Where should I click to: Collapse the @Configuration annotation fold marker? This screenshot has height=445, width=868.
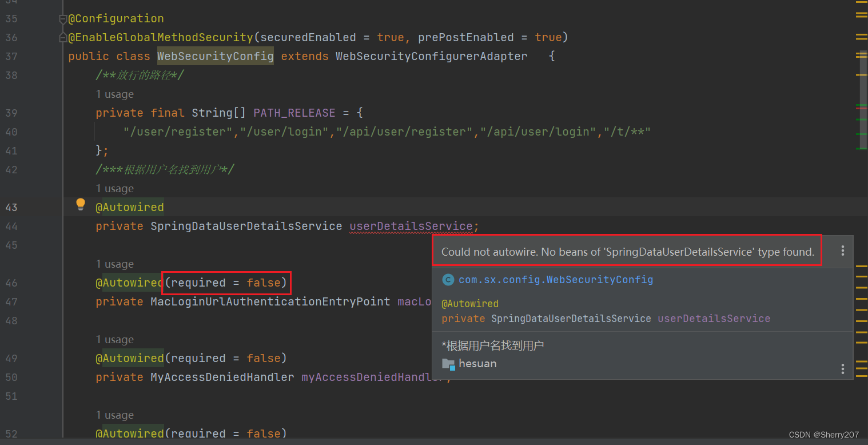(63, 19)
